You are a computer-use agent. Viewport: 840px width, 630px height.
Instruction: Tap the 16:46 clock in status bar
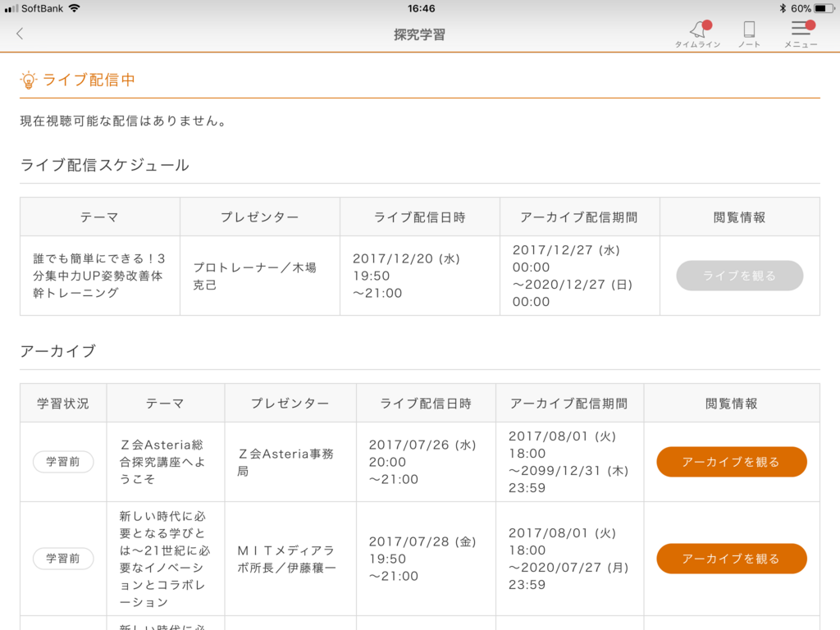tap(421, 8)
